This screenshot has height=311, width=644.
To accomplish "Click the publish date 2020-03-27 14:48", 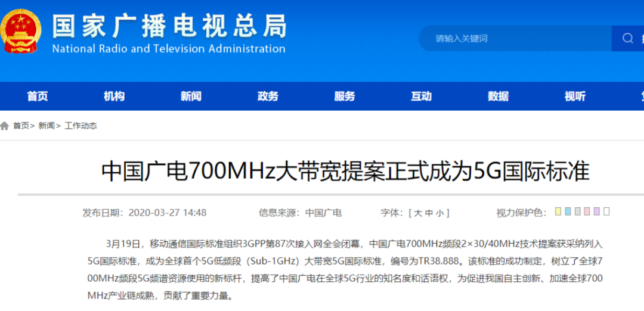I will tap(168, 213).
